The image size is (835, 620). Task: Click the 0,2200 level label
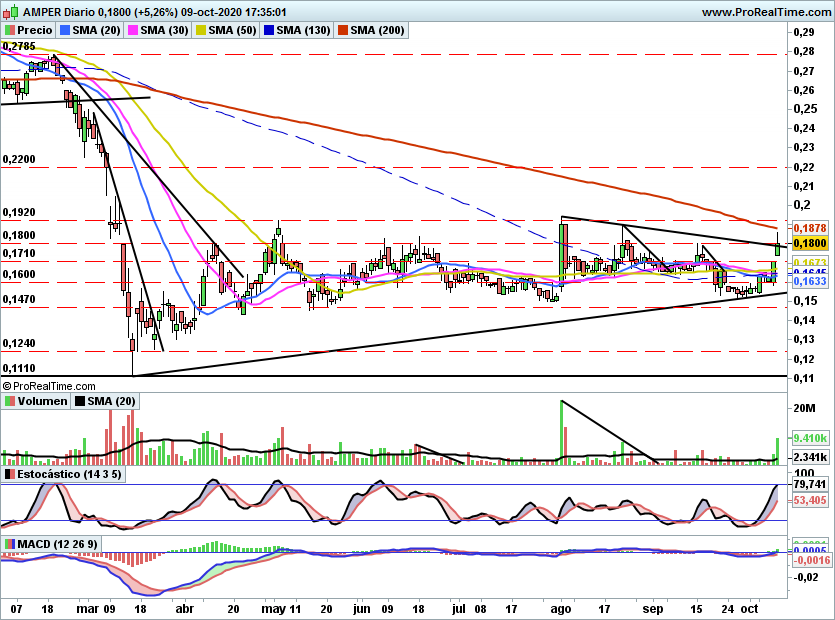pyautogui.click(x=19, y=159)
